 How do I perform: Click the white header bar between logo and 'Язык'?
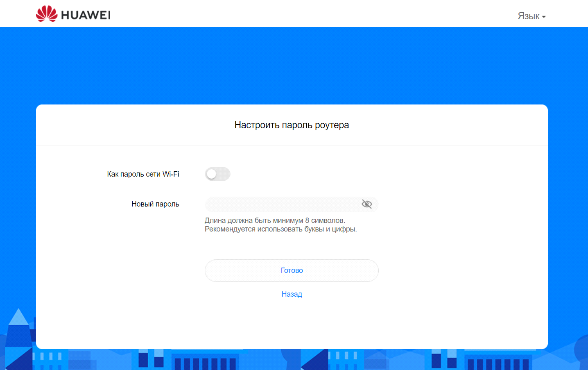click(x=311, y=14)
